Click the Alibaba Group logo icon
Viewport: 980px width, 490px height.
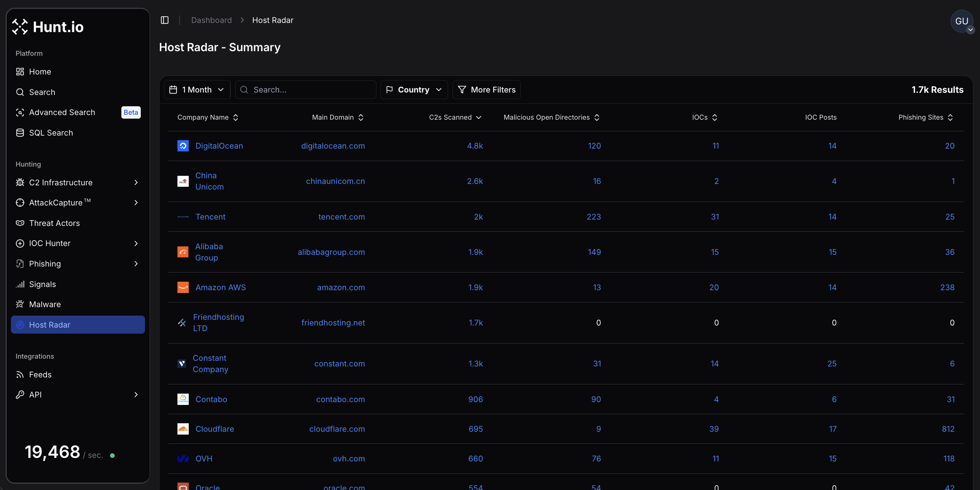point(183,252)
